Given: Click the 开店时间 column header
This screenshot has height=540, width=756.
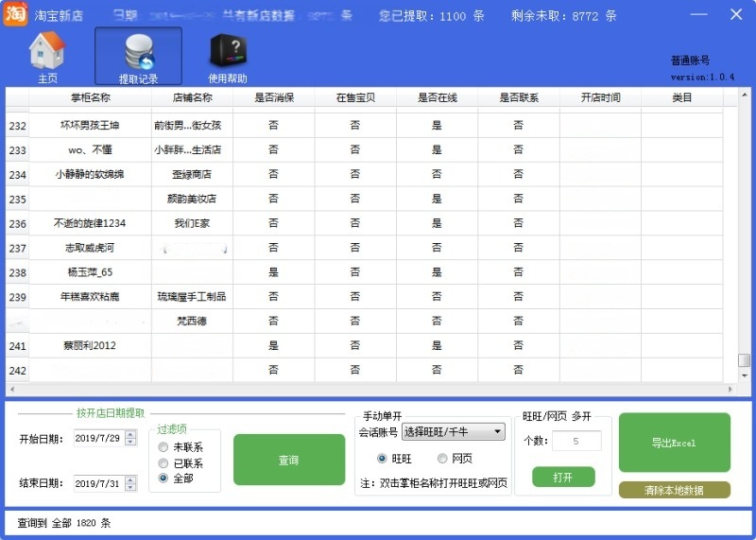Looking at the screenshot, I should point(600,97).
